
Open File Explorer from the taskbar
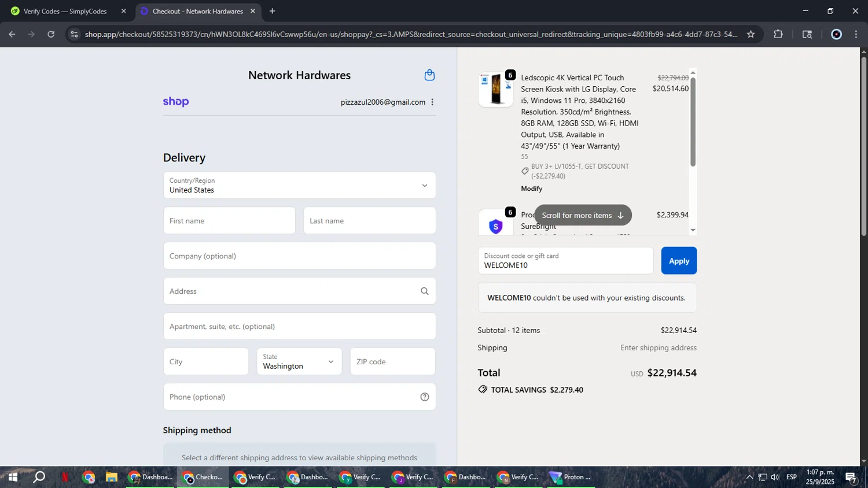pyautogui.click(x=111, y=477)
